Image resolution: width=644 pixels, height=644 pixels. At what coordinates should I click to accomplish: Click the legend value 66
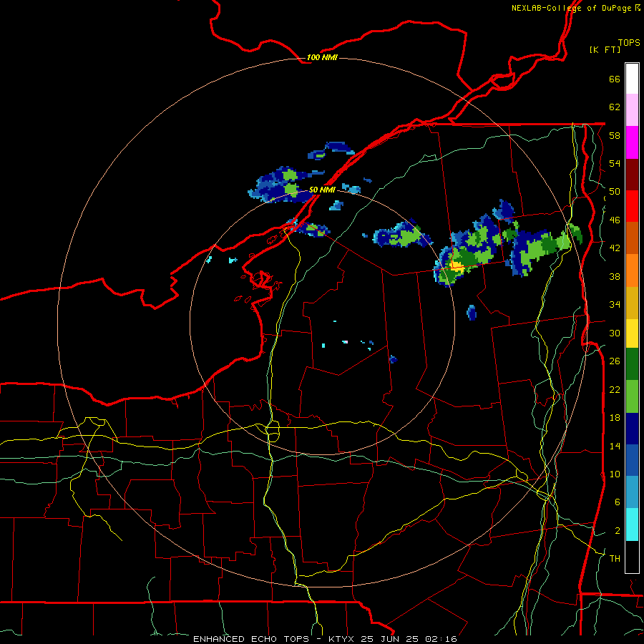[x=615, y=79]
